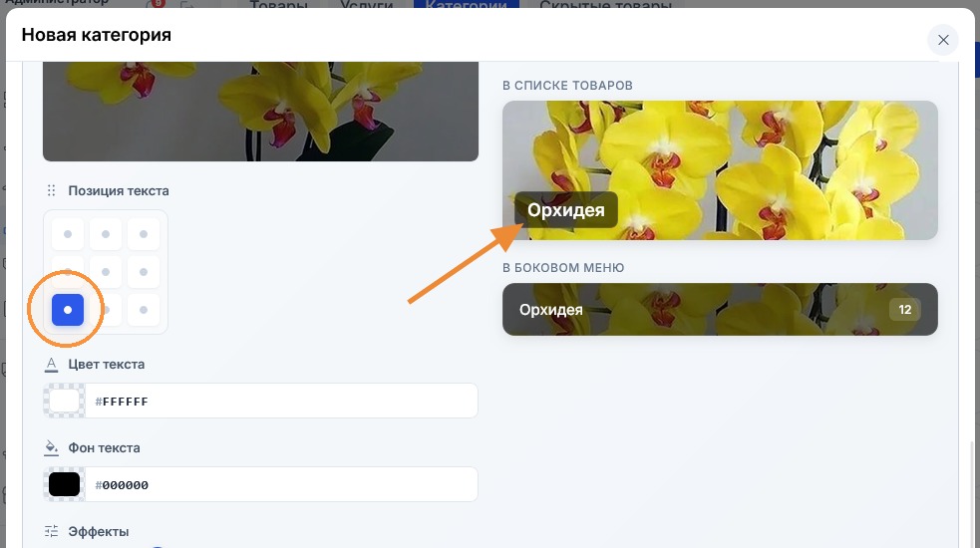Click the Эффекты section label
Viewport: 980px width, 548px height.
[99, 532]
